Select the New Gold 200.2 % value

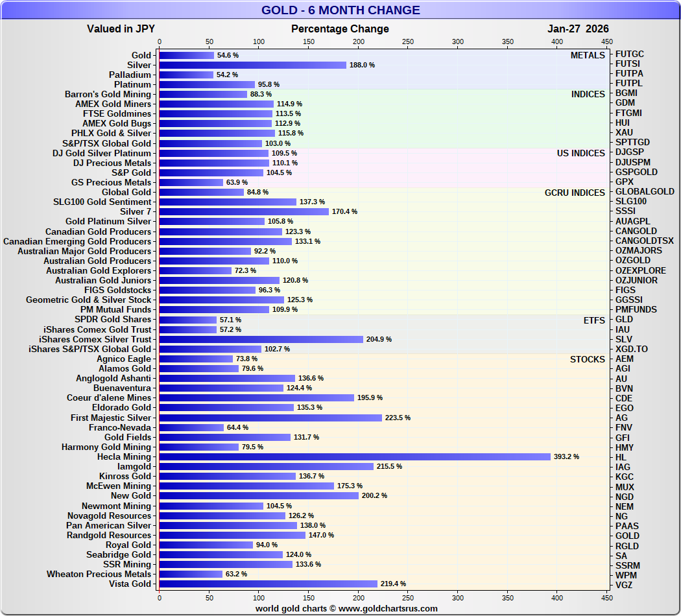tap(374, 496)
